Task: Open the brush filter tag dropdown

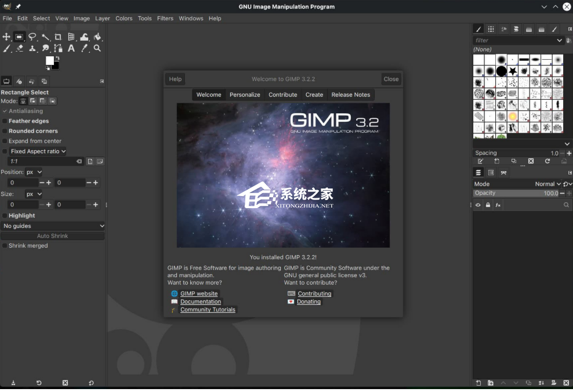Action: (559, 40)
